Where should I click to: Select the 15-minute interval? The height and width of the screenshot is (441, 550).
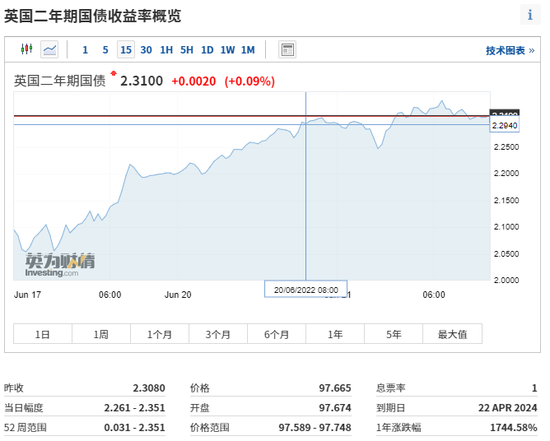click(126, 50)
